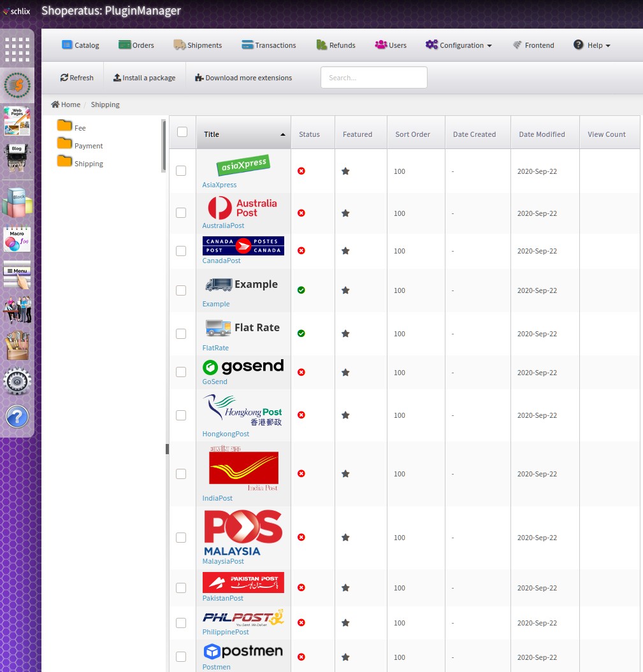Click the schlix logo
Image resolution: width=643 pixels, height=672 pixels.
click(x=17, y=11)
